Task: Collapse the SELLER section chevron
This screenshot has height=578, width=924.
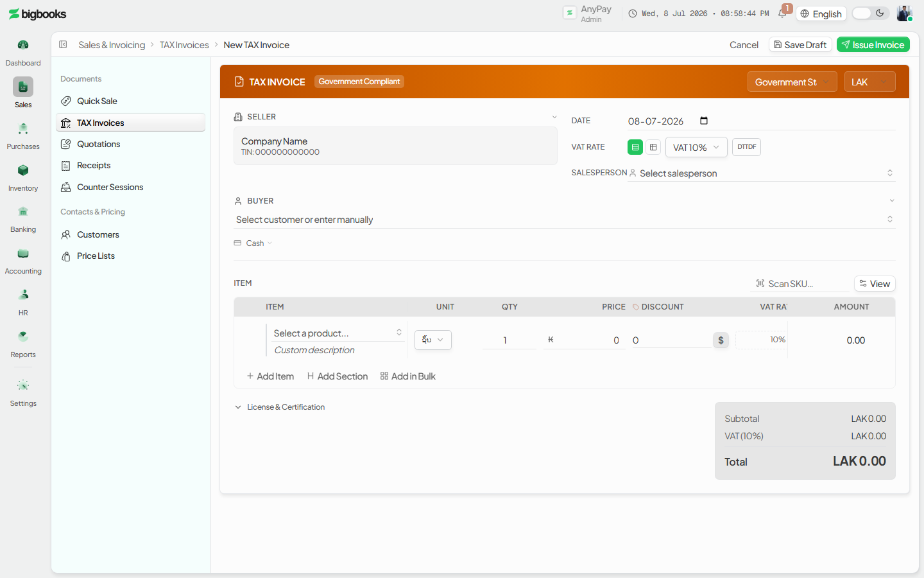Action: click(554, 117)
